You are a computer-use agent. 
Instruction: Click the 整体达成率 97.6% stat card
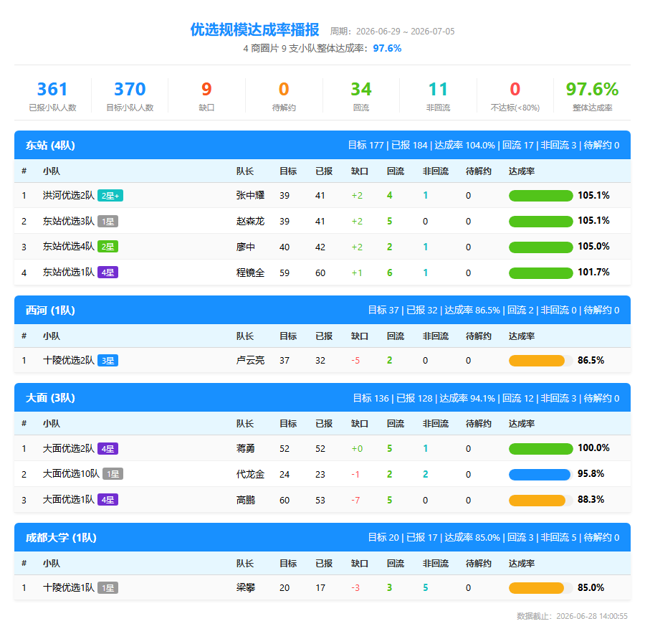(x=593, y=96)
